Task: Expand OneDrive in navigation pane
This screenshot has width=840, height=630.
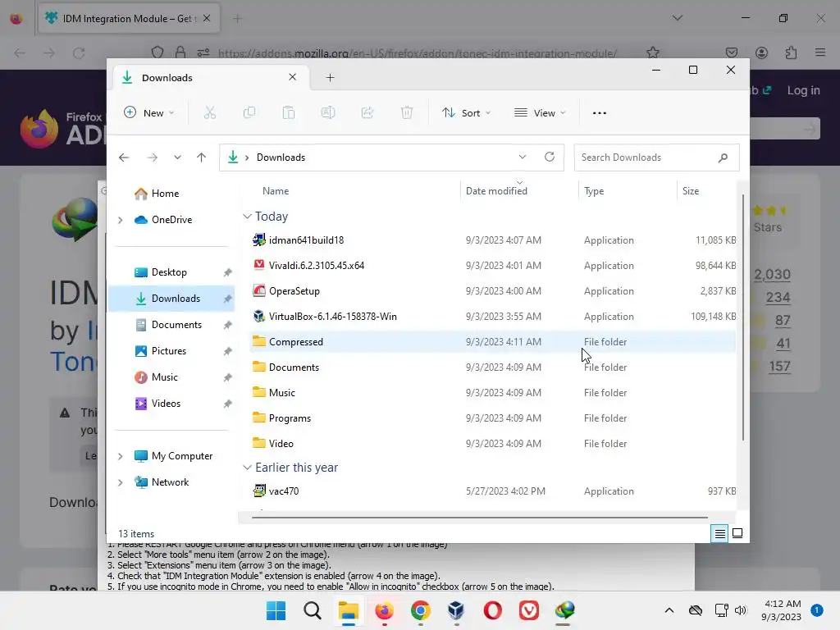Action: coord(120,220)
